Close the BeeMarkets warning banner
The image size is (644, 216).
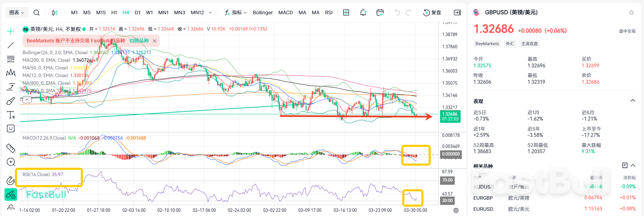(155, 41)
